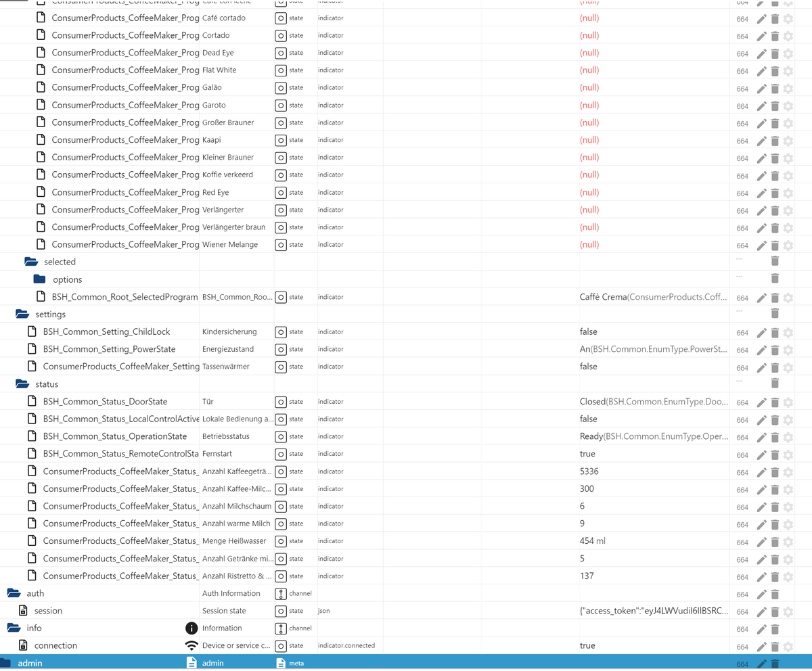Collapse the settings folder

22,314
